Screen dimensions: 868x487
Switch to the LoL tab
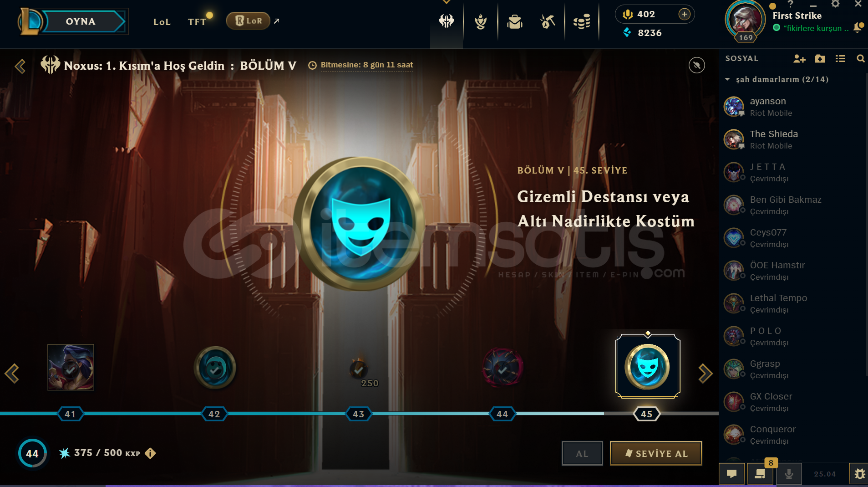click(162, 22)
